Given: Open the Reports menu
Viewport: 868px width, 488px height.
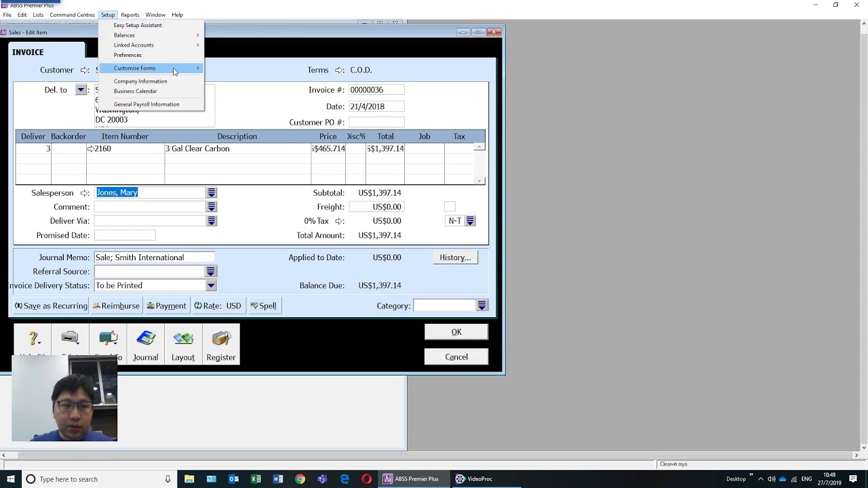Looking at the screenshot, I should point(130,15).
